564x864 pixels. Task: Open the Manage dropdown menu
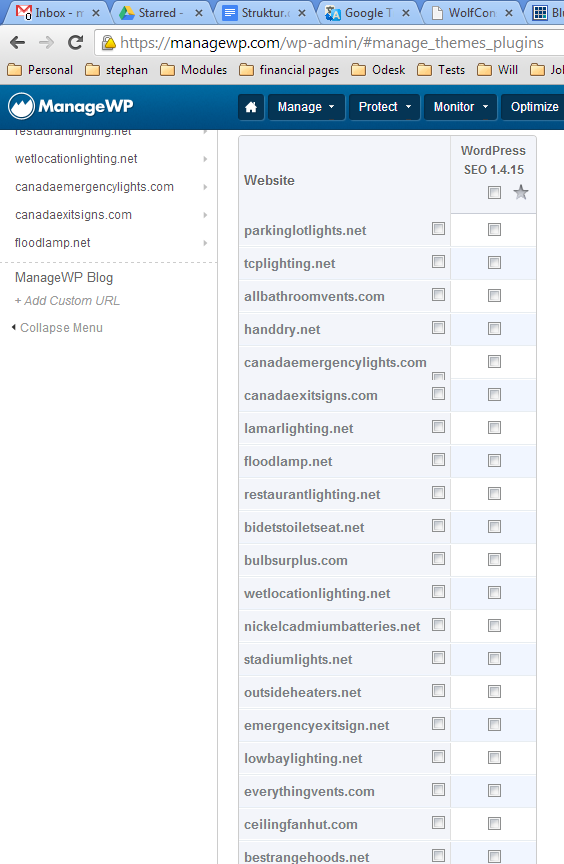point(306,107)
